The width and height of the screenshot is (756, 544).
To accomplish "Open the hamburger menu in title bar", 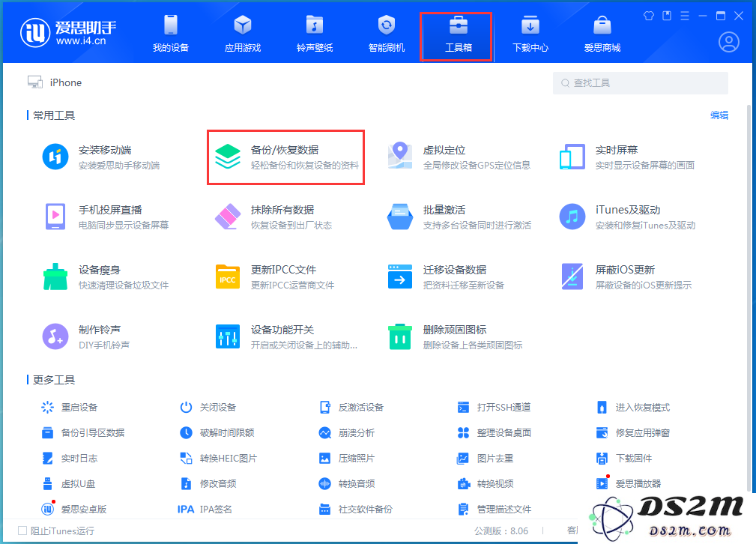I will point(684,16).
